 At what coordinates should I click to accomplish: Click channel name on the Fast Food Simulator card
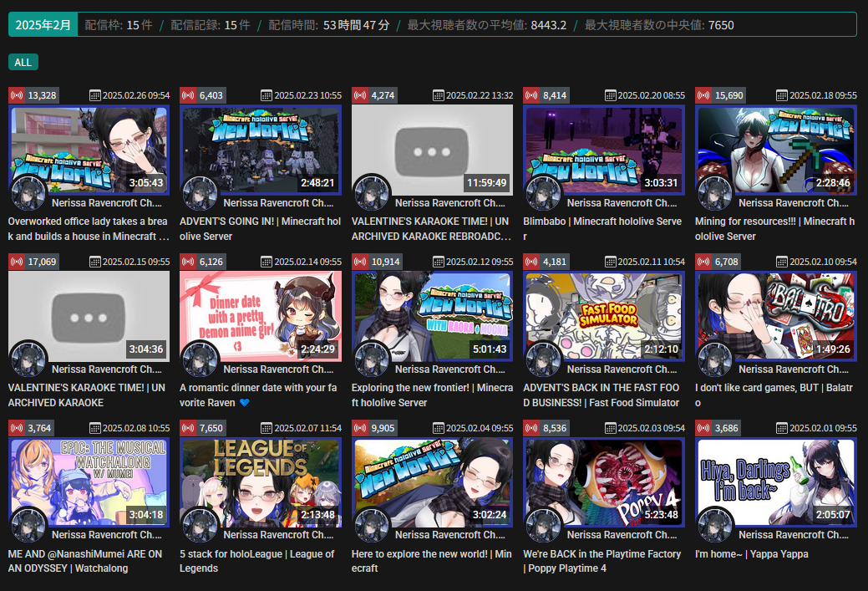tap(622, 369)
